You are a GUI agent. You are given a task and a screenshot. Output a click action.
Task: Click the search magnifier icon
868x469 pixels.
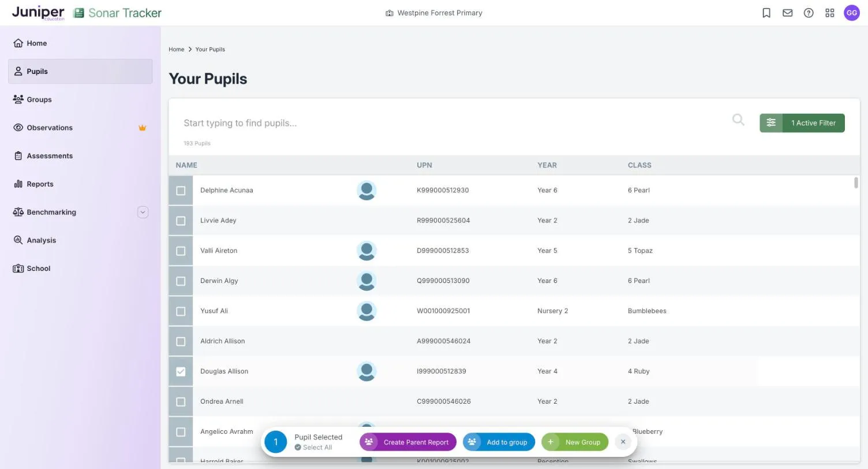(738, 120)
